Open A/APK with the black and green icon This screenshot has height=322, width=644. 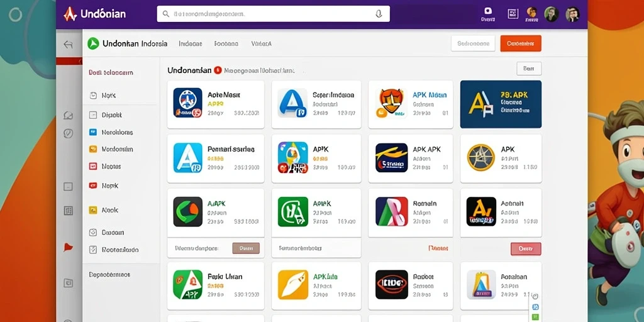tap(216, 213)
